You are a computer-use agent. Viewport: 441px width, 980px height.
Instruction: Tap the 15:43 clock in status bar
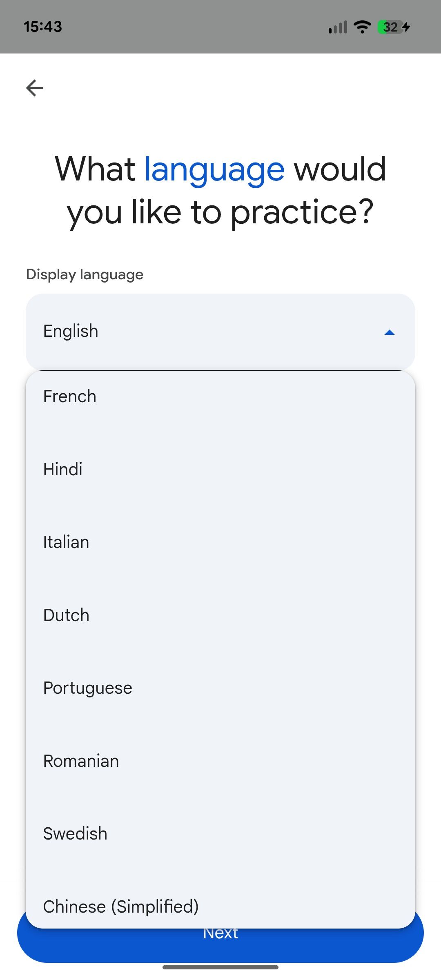pyautogui.click(x=43, y=27)
